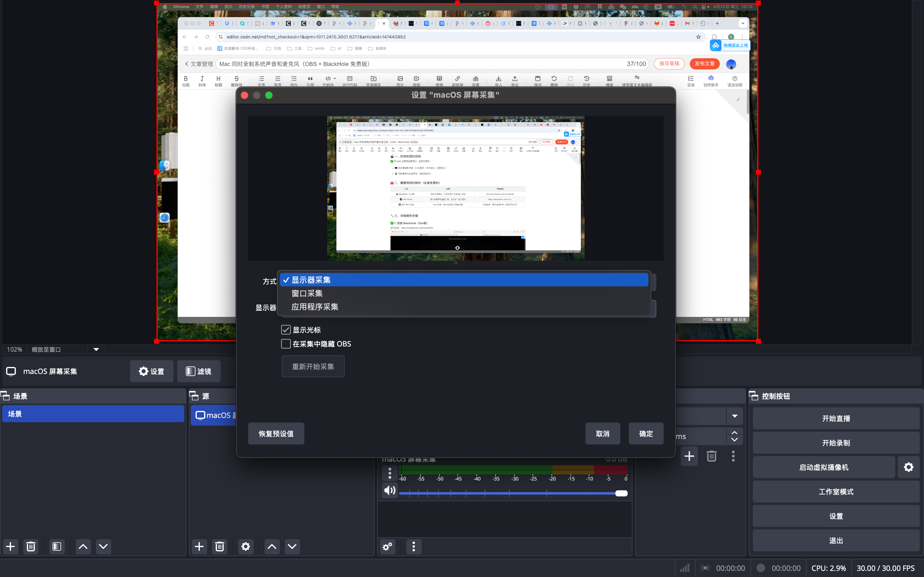Open virtual camera settings gear icon
924x577 pixels.
(908, 467)
